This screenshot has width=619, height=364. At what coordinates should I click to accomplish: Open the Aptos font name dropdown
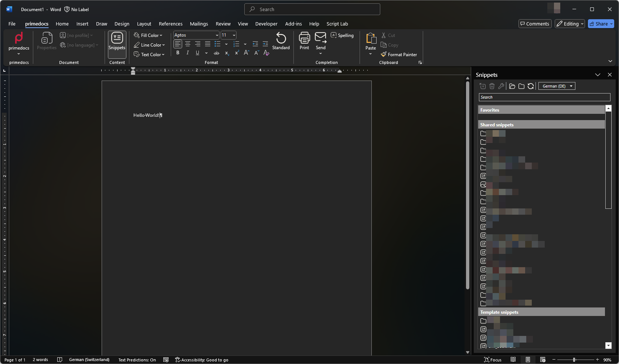click(x=197, y=35)
